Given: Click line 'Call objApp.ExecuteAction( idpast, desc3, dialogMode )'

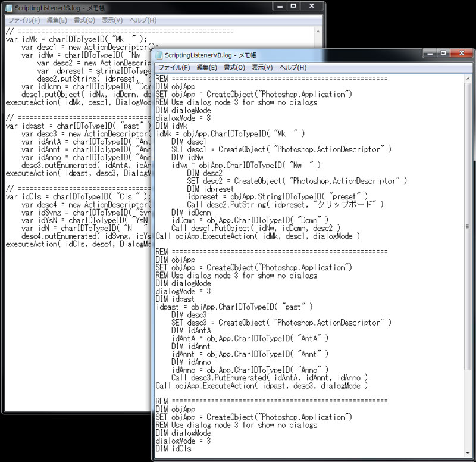Looking at the screenshot, I should coord(262,385).
